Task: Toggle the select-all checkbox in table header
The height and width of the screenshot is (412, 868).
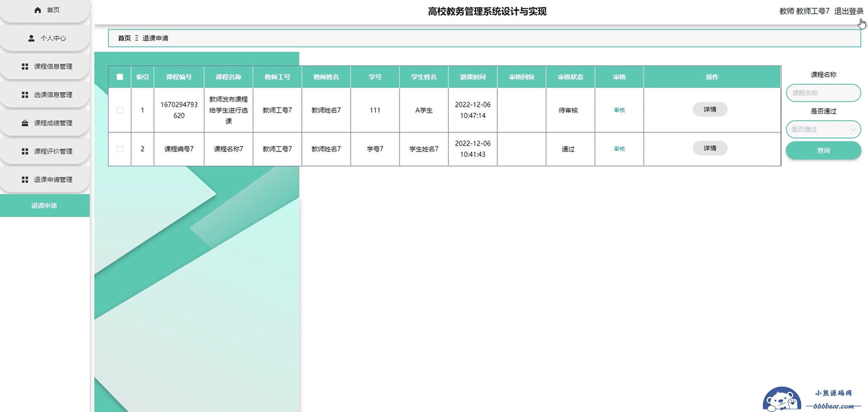Action: click(x=120, y=77)
